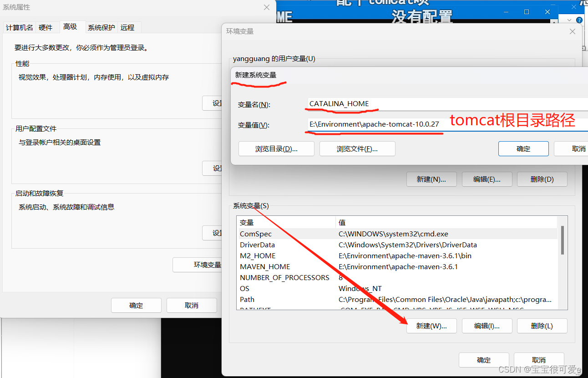The image size is (588, 378).
Task: Confirm the new system variable with 确定
Action: (523, 149)
